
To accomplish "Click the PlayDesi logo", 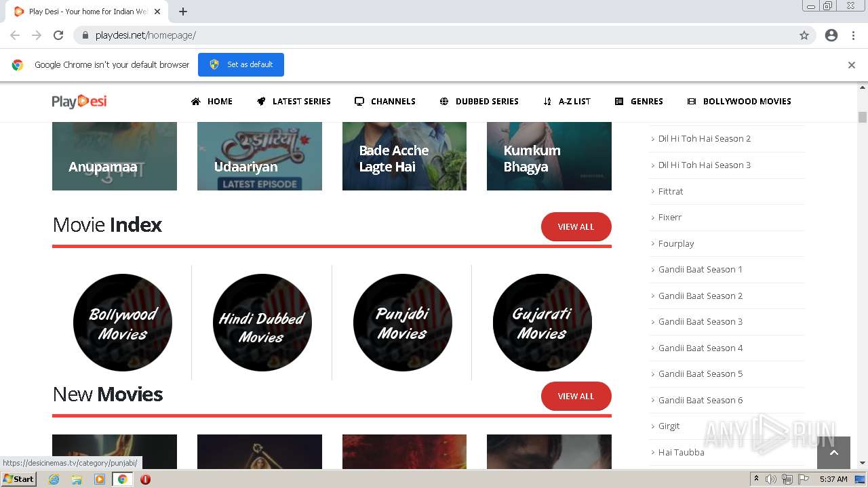I will tap(79, 101).
